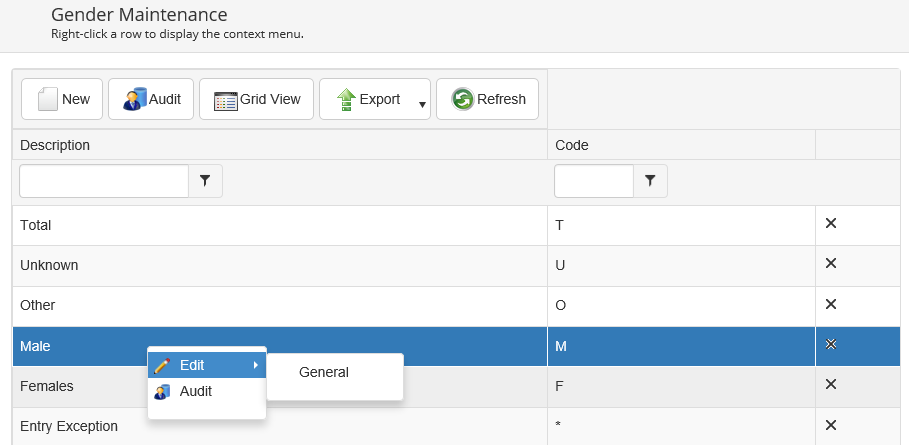This screenshot has height=445, width=909.
Task: Sort by the Code column header
Action: (x=572, y=145)
